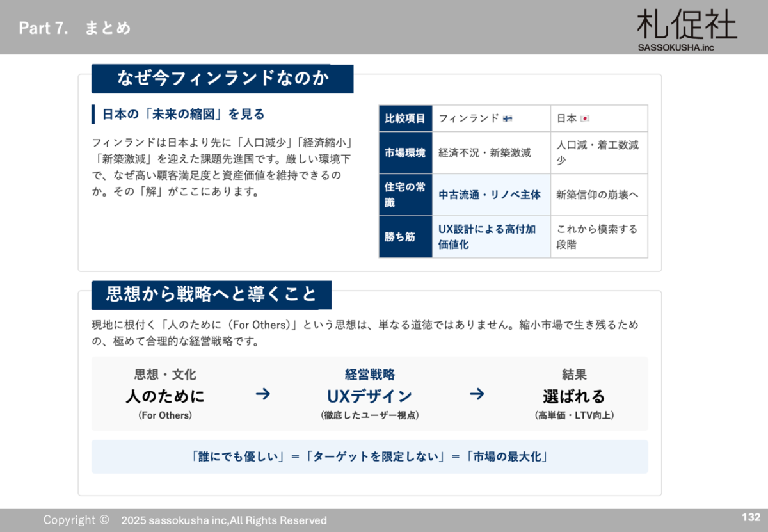Click the 中古流通・リノベ主体 highlighted cell
768x532 pixels.
coord(490,195)
